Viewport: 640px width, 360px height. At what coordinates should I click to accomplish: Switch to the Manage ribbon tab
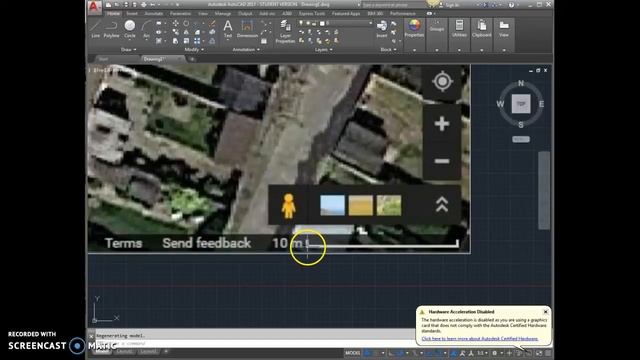coord(222,13)
